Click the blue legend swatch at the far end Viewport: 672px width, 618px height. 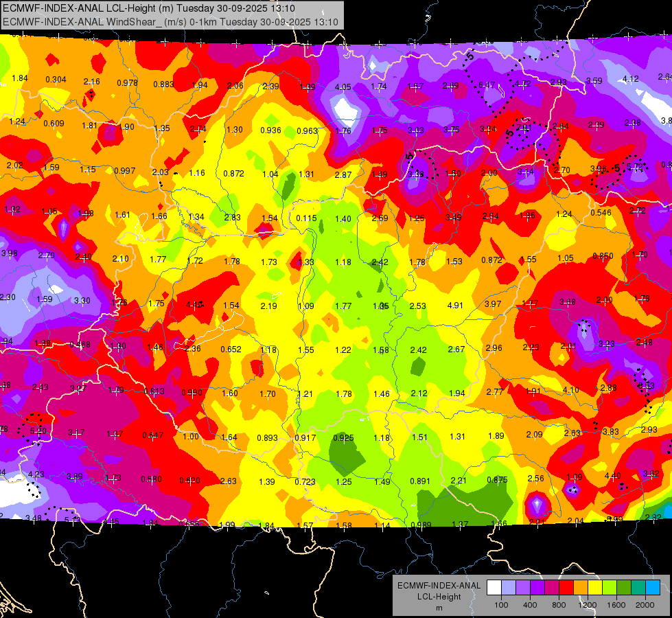pyautogui.click(x=653, y=587)
